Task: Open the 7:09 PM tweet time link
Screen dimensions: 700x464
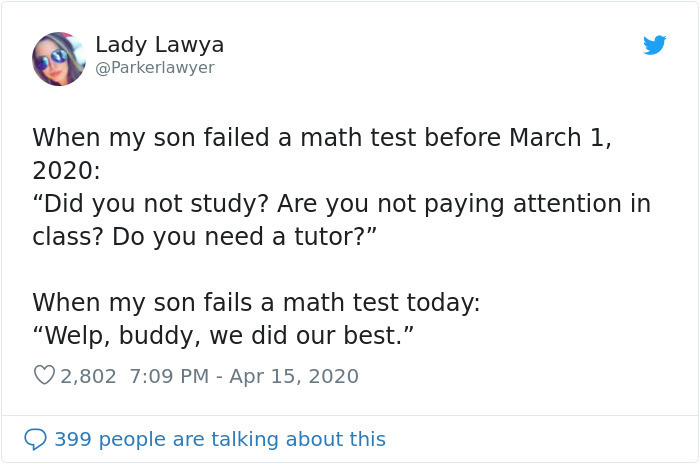Action: pyautogui.click(x=167, y=376)
